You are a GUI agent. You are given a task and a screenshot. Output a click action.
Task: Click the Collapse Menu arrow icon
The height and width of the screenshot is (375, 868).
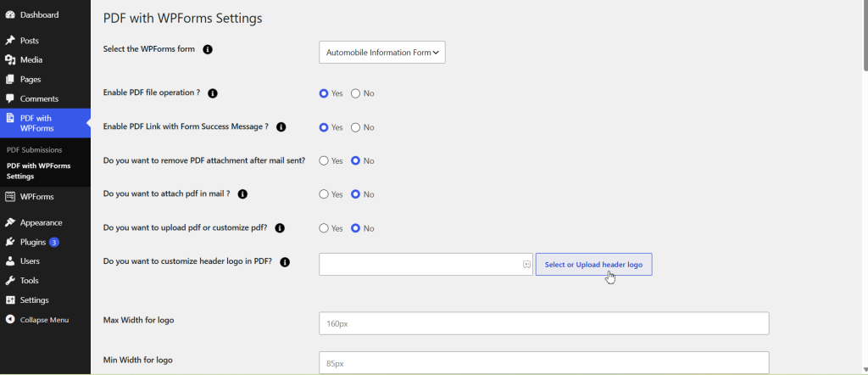click(10, 320)
